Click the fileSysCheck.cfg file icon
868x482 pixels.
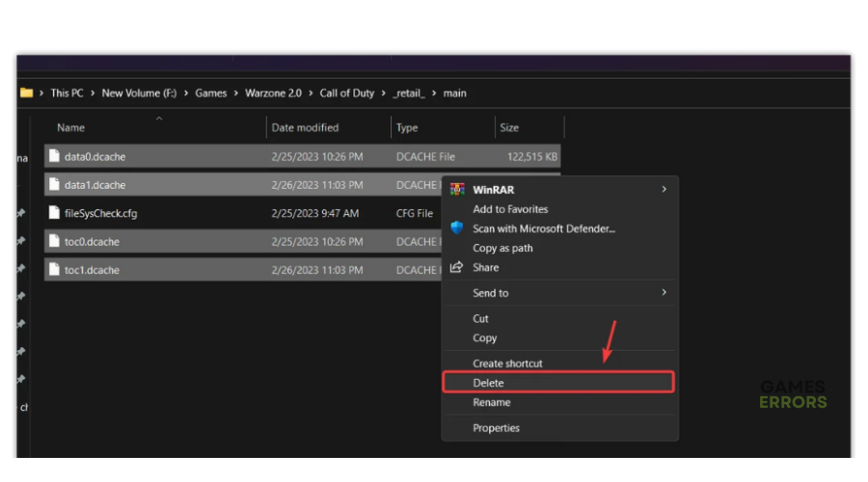[x=54, y=212]
